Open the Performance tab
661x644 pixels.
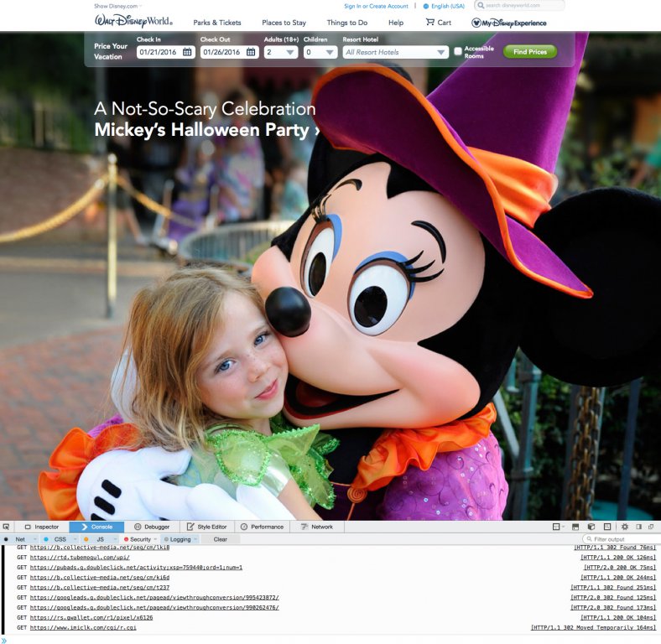click(262, 527)
